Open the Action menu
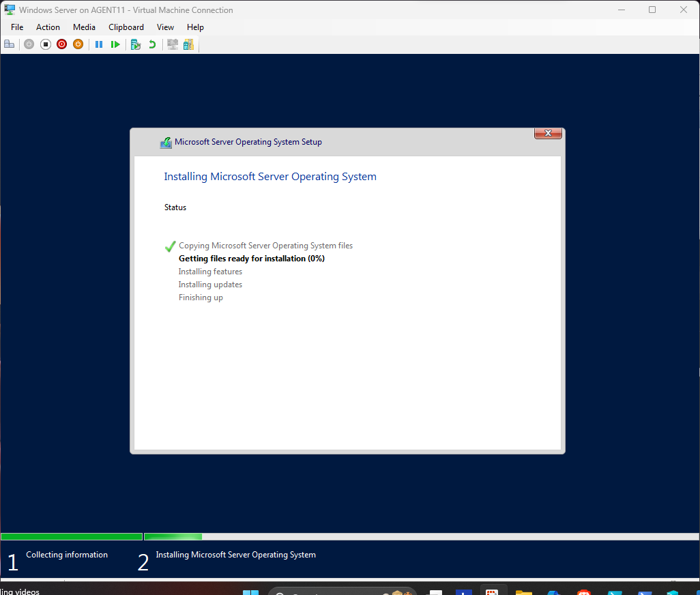 (48, 27)
